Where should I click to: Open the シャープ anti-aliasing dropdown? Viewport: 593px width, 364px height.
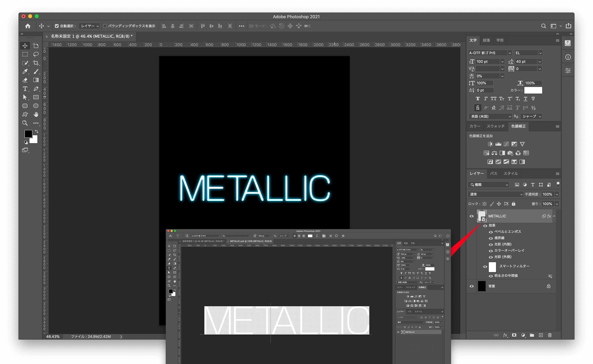[x=531, y=117]
